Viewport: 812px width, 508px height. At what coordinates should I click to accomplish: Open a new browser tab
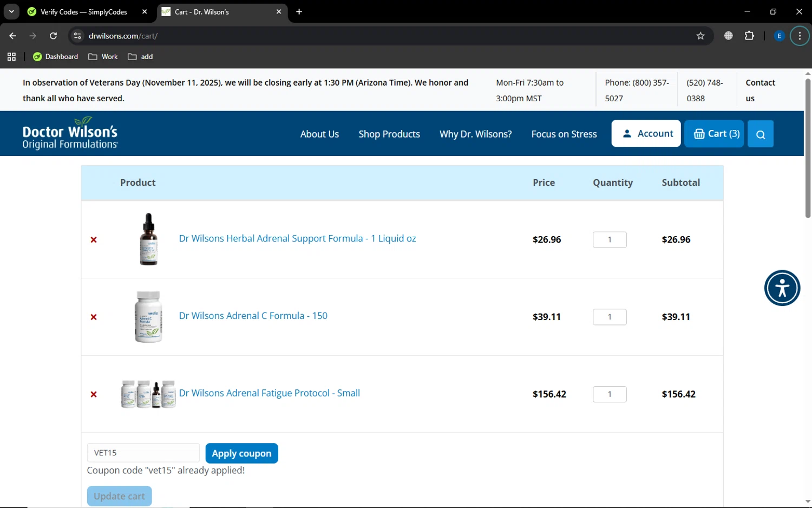[x=299, y=11]
